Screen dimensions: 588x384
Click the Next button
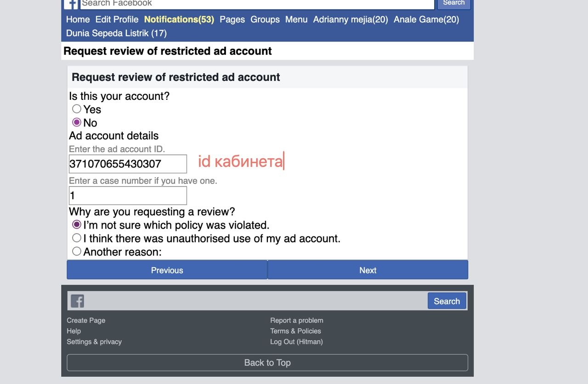click(x=368, y=270)
